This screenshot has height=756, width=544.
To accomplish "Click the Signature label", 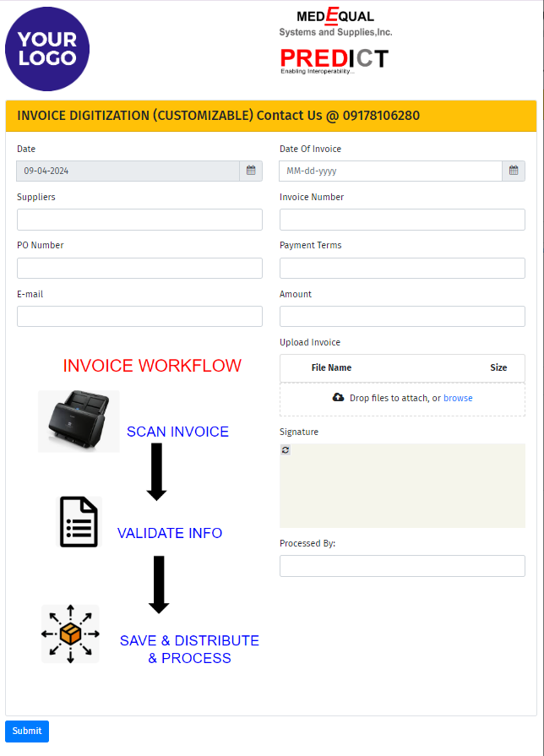I will 299,432.
